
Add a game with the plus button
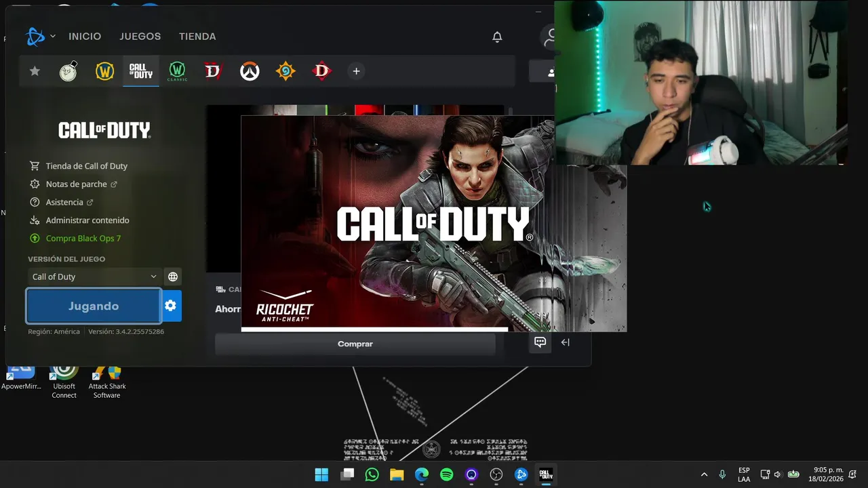[356, 71]
